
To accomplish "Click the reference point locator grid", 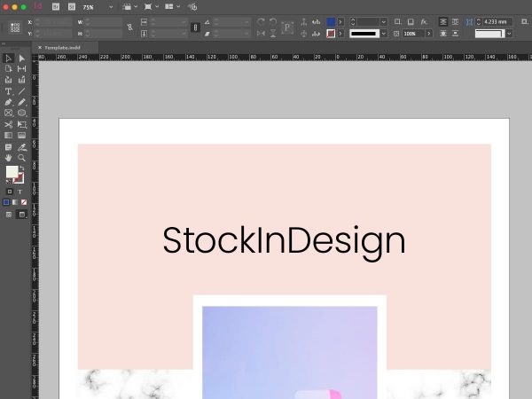I will click(x=15, y=27).
